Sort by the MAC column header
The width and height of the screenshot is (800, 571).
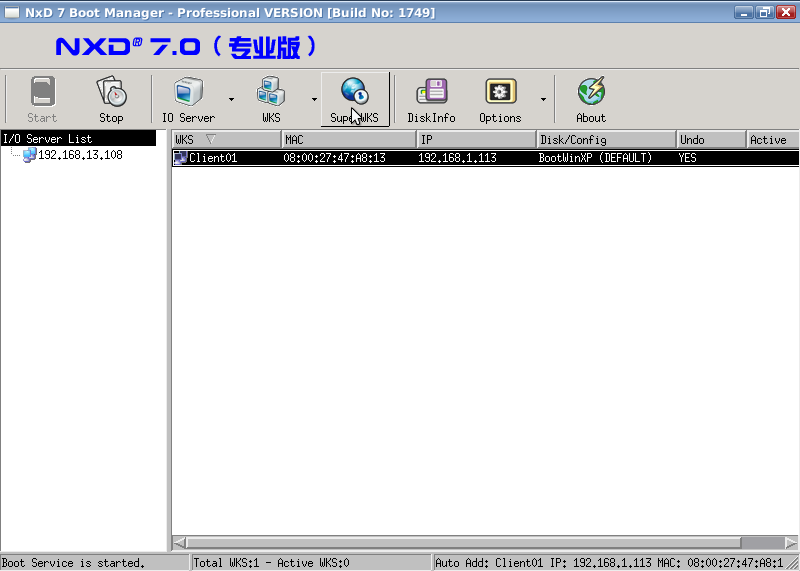349,139
